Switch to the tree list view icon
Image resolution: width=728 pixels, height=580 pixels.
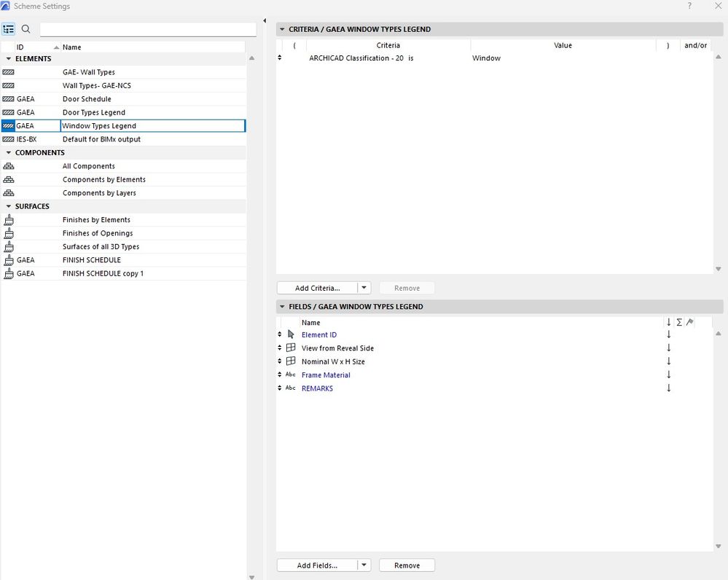pos(8,29)
